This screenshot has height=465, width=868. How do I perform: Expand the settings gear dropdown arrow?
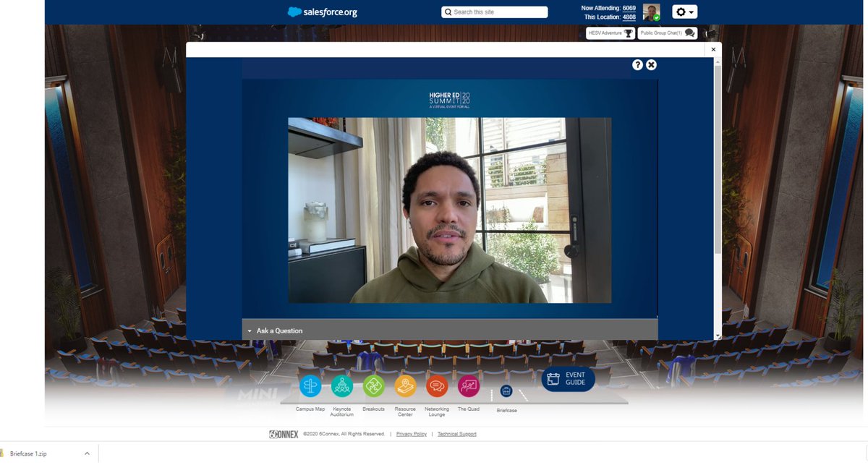click(691, 12)
